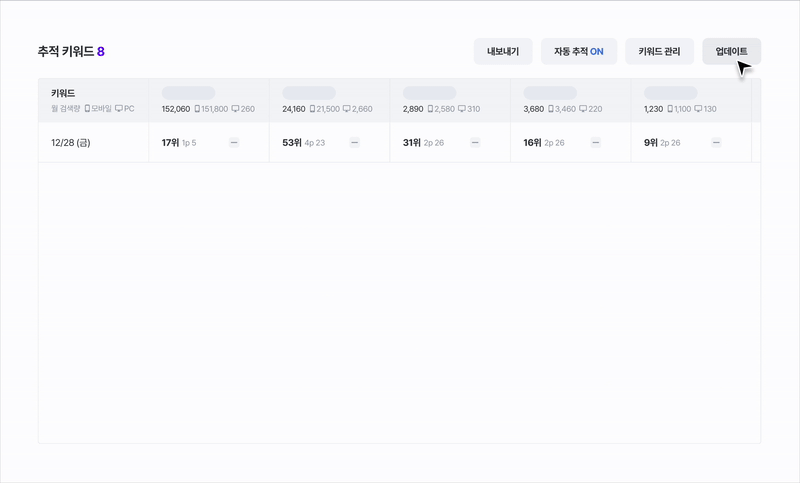This screenshot has height=483, width=800.
Task: Click the PC monitor icon next to 260
Action: tap(235, 109)
